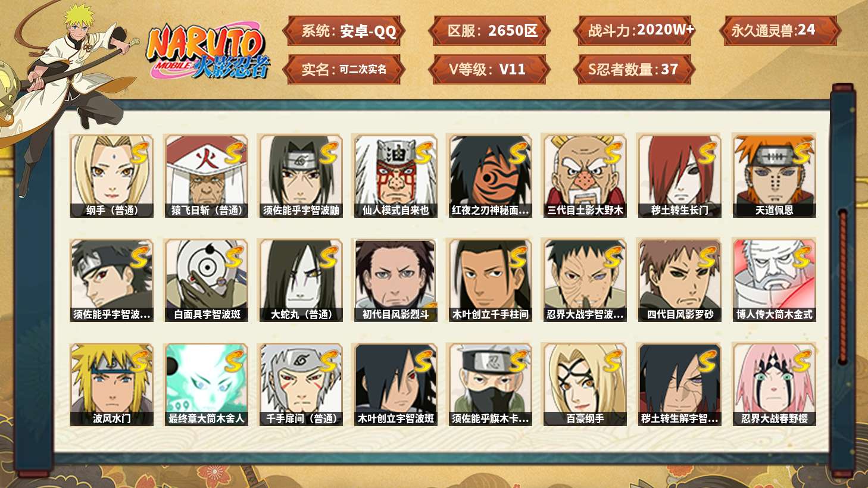Choose the 忍界大战春野樱 character card
Viewport: 868px width, 488px height.
point(774,384)
